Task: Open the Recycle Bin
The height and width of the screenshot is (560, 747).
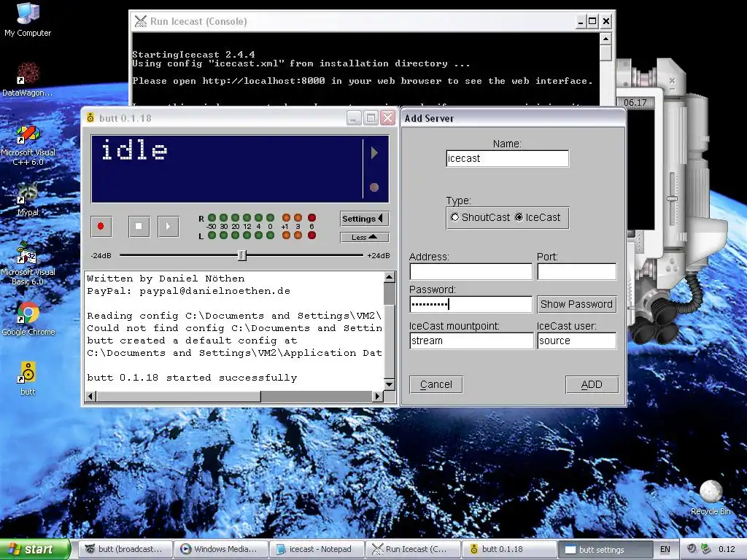Action: click(711, 497)
